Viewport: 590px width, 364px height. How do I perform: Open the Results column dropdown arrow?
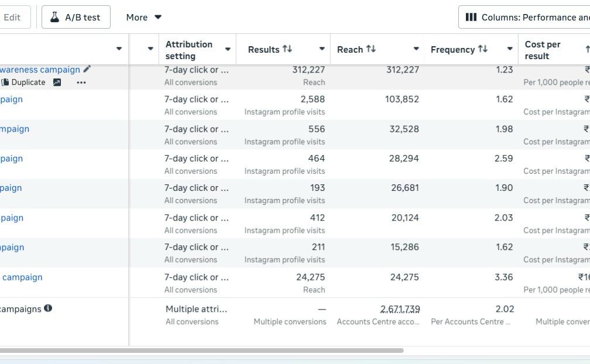click(x=322, y=49)
